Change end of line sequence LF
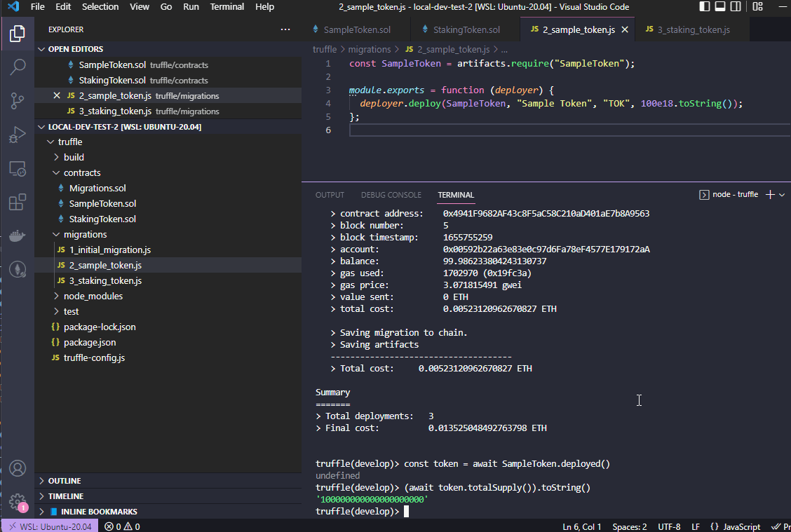791x532 pixels. tap(696, 526)
